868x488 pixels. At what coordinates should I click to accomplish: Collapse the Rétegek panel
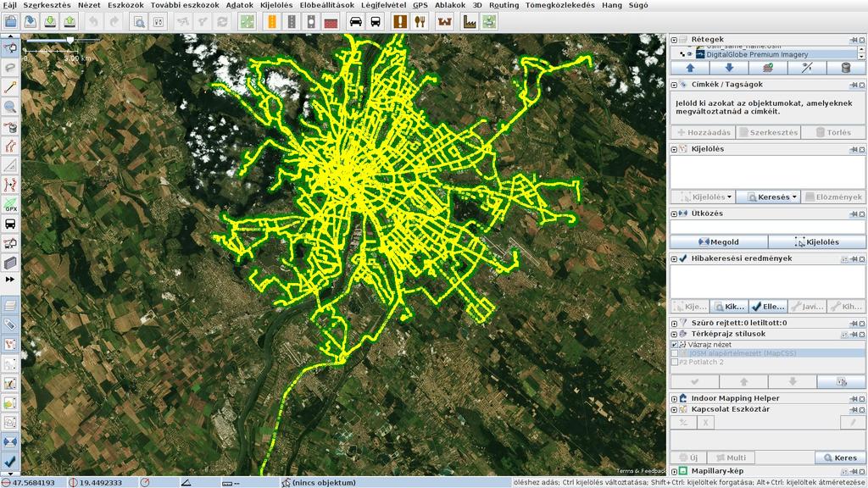[674, 40]
